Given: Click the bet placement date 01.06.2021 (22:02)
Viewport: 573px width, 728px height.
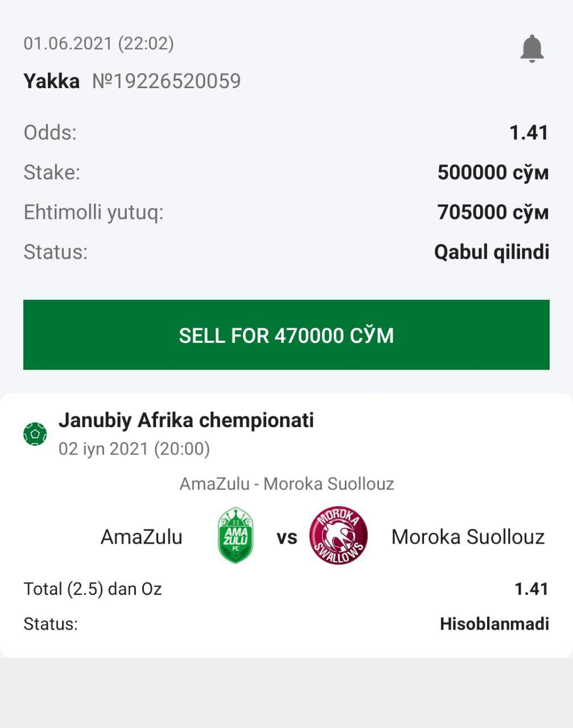Looking at the screenshot, I should 98,43.
